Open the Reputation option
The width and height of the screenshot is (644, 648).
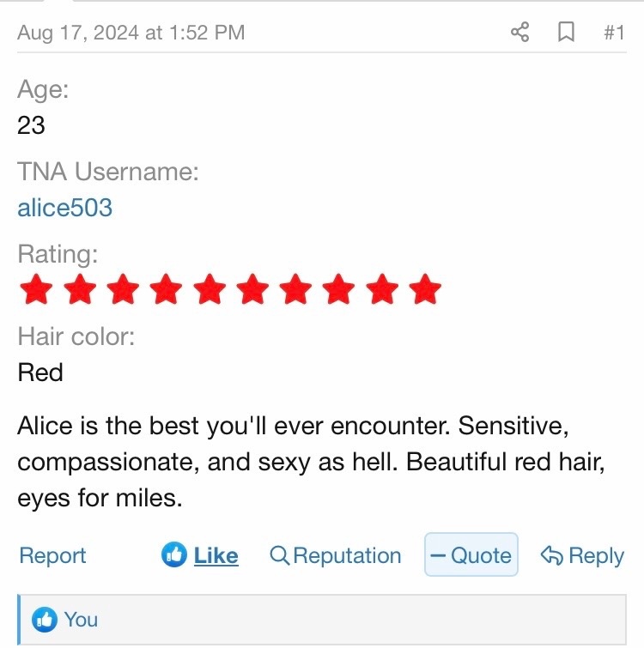347,555
